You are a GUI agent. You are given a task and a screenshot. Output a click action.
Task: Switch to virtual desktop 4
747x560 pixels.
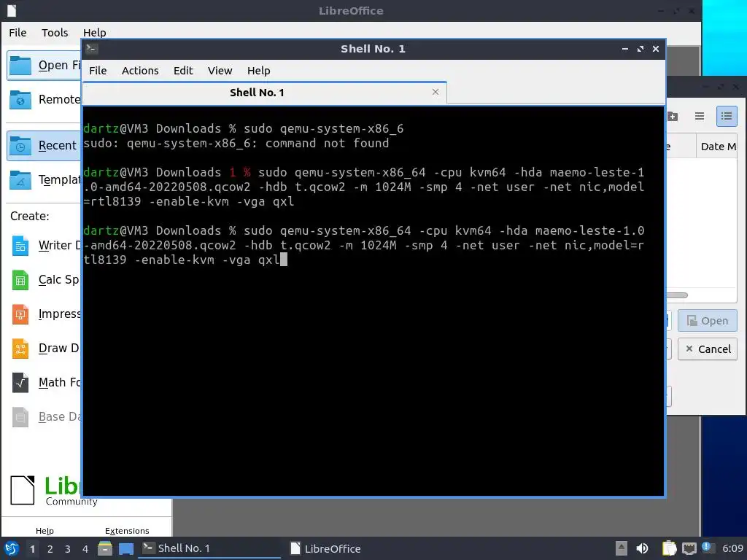(85, 549)
